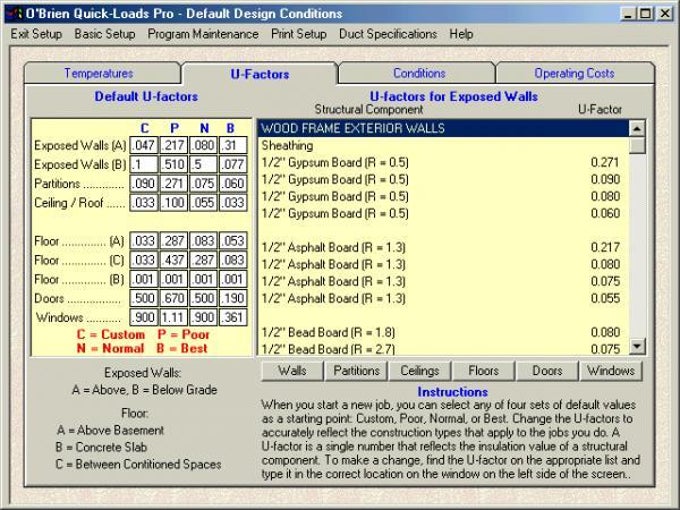Edit Ceiling / Roof Poor value .100
This screenshot has width=680, height=510.
(x=173, y=203)
